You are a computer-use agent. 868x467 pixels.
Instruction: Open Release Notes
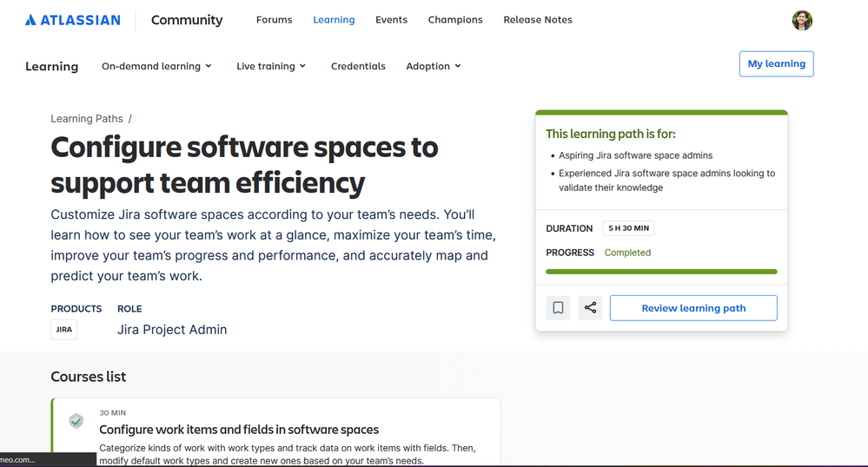tap(538, 19)
